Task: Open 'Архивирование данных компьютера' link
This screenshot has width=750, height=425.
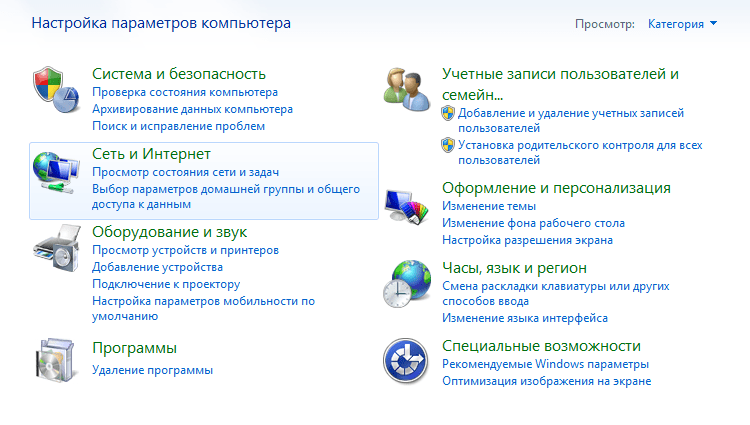Action: point(192,109)
